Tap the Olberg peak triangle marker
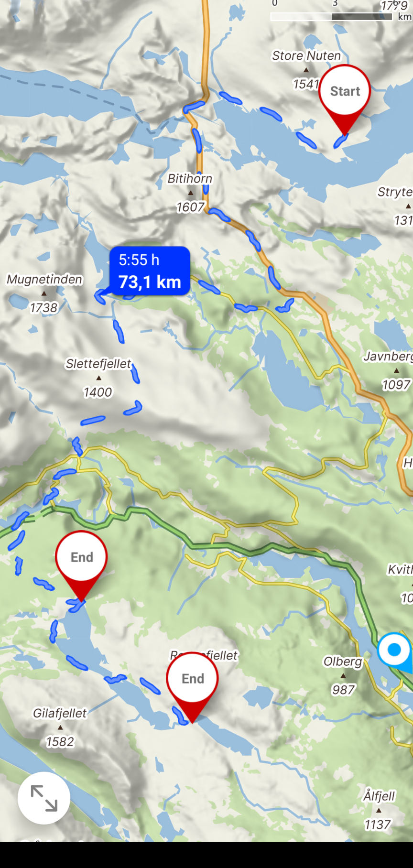The height and width of the screenshot is (868, 413). coord(343,676)
